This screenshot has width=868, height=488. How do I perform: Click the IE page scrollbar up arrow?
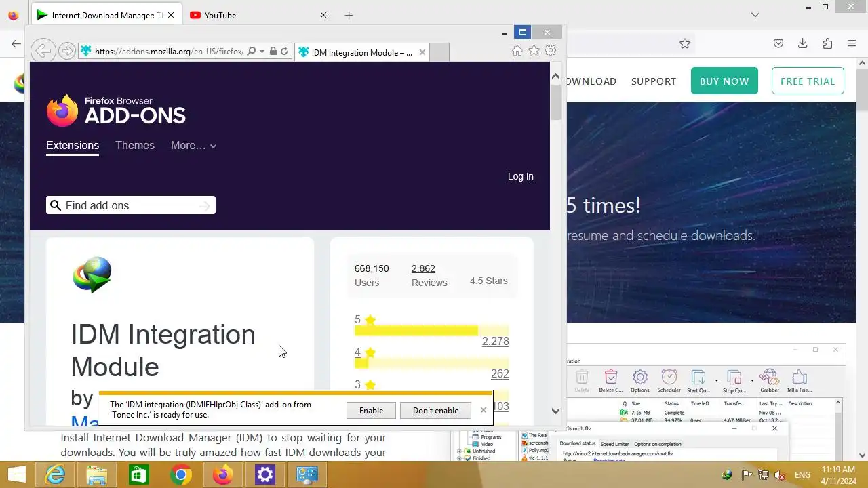[555, 77]
